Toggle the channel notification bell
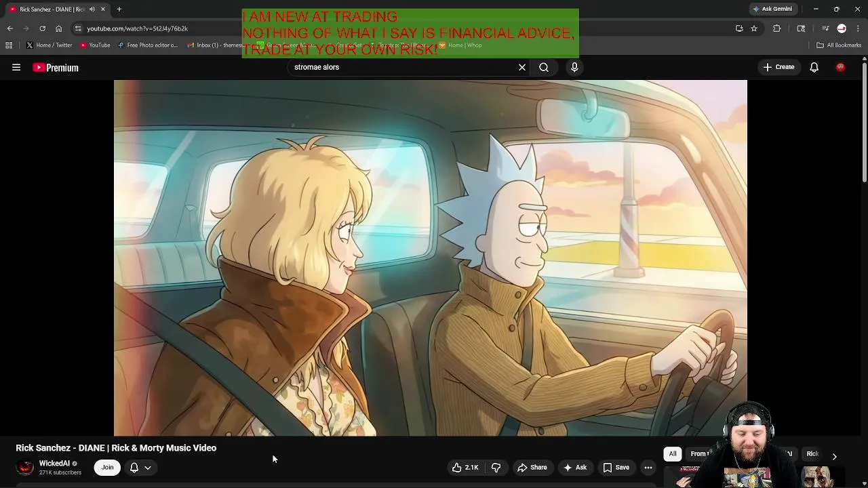This screenshot has width=868, height=488. pos(134,467)
